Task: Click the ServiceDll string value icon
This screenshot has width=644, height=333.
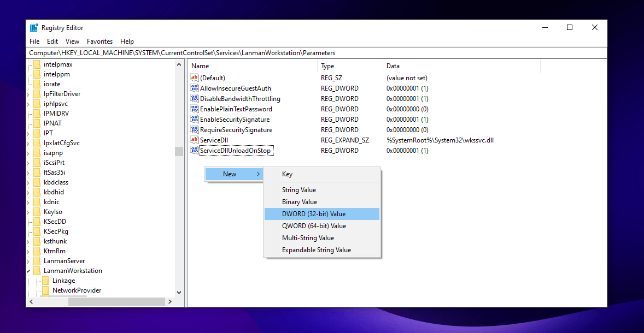Action: [195, 140]
